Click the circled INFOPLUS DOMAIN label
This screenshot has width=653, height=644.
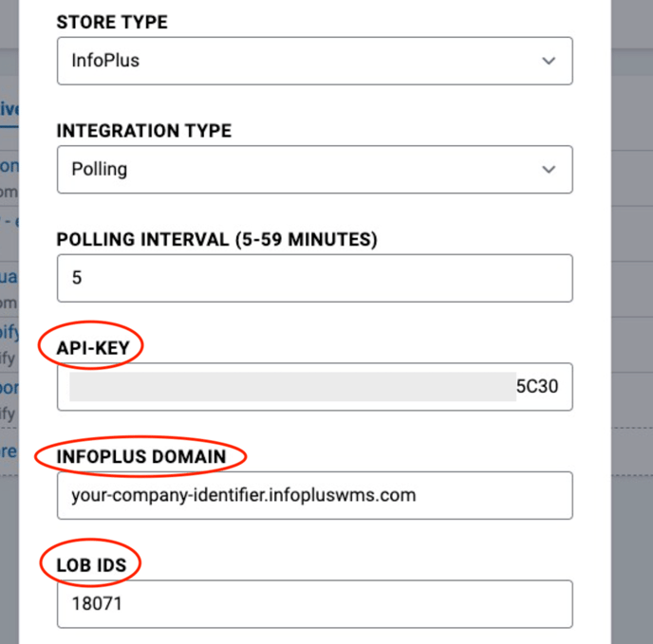click(x=141, y=456)
